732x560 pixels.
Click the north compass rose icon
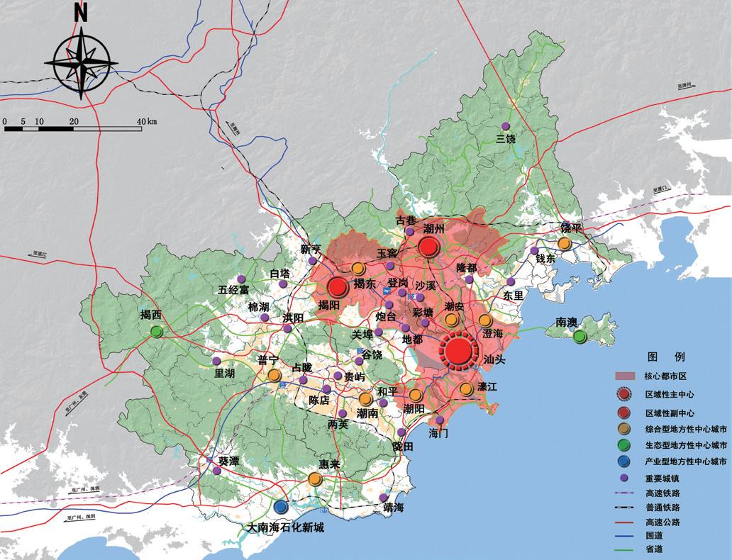pos(80,60)
